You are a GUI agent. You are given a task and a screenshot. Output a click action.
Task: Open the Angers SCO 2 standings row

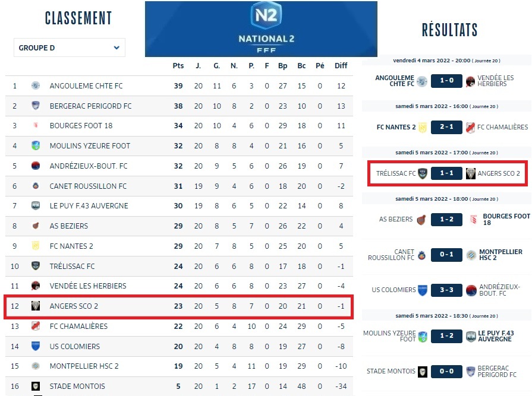[x=178, y=306]
